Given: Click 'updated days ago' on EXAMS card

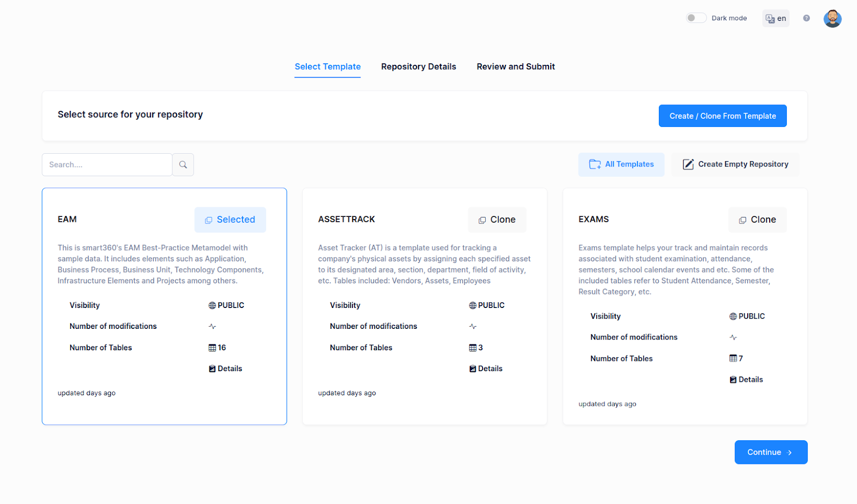Looking at the screenshot, I should (607, 404).
